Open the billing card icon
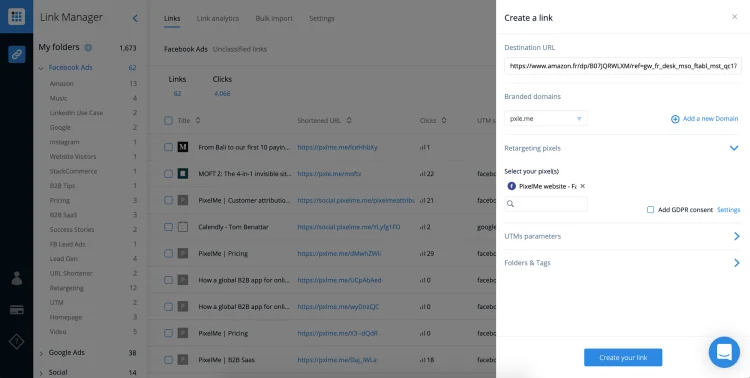 (17, 310)
